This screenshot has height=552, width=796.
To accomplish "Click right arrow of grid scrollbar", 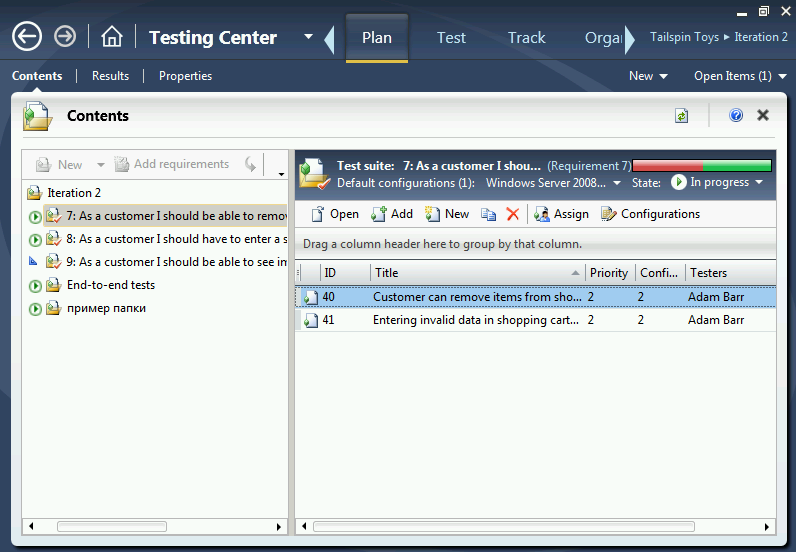I will point(767,527).
